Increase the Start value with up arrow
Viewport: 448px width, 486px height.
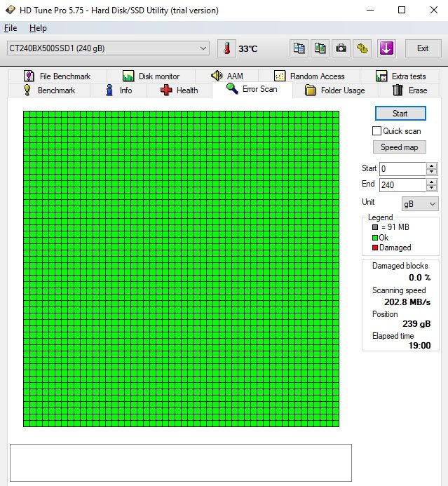click(x=431, y=166)
